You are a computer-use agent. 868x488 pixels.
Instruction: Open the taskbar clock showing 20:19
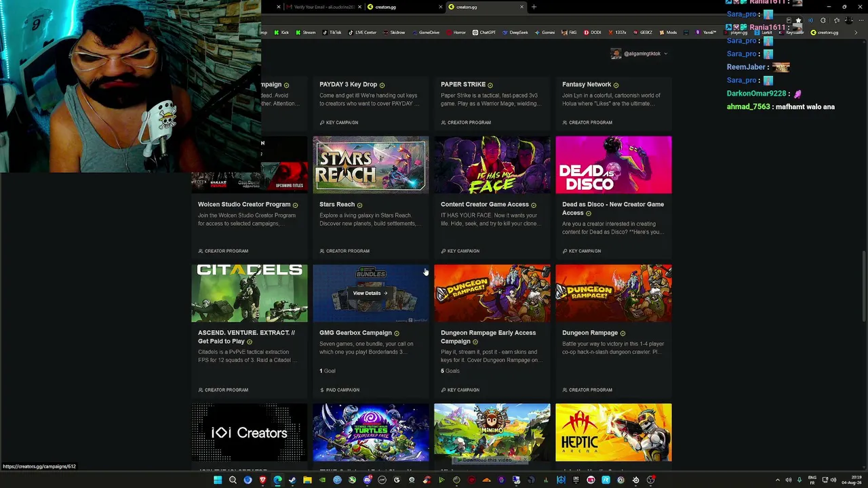(852, 480)
